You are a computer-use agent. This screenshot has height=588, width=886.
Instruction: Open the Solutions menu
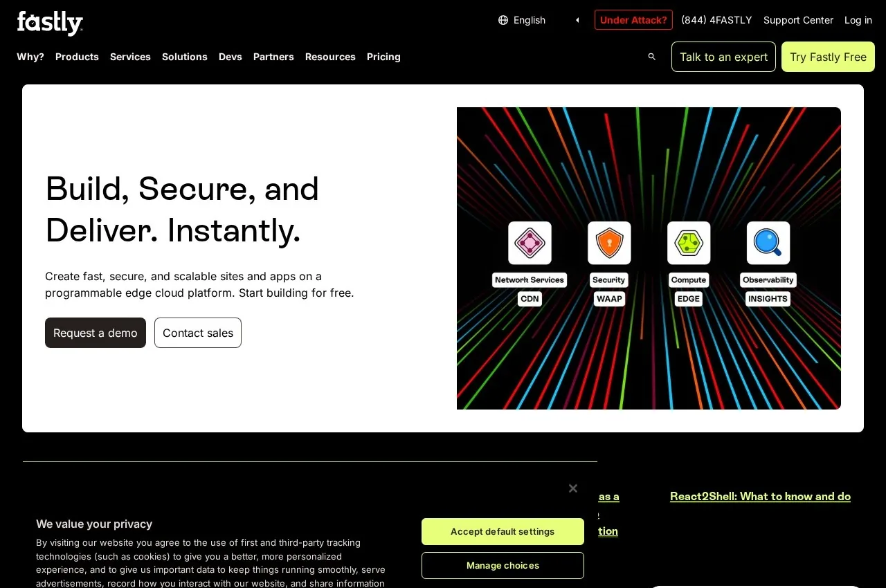185,57
